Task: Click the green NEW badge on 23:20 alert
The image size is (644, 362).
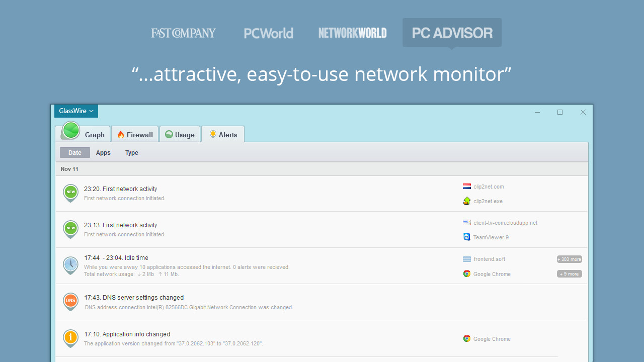Action: pos(70,193)
